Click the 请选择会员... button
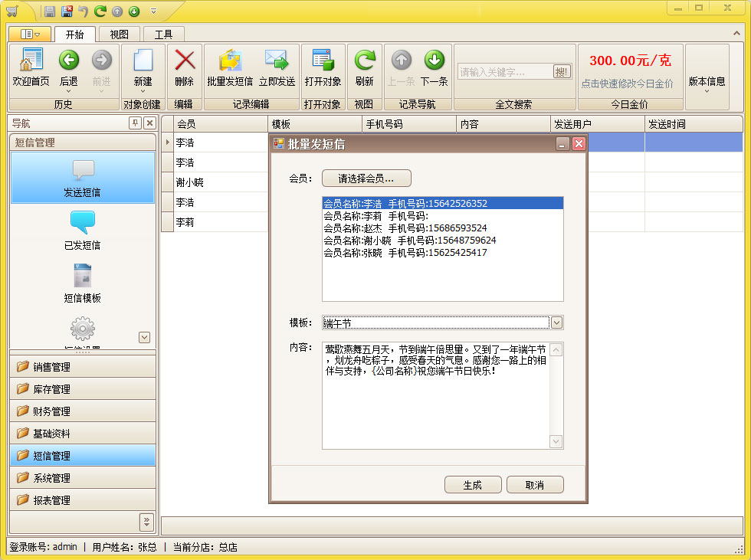This screenshot has width=751, height=560. (366, 178)
